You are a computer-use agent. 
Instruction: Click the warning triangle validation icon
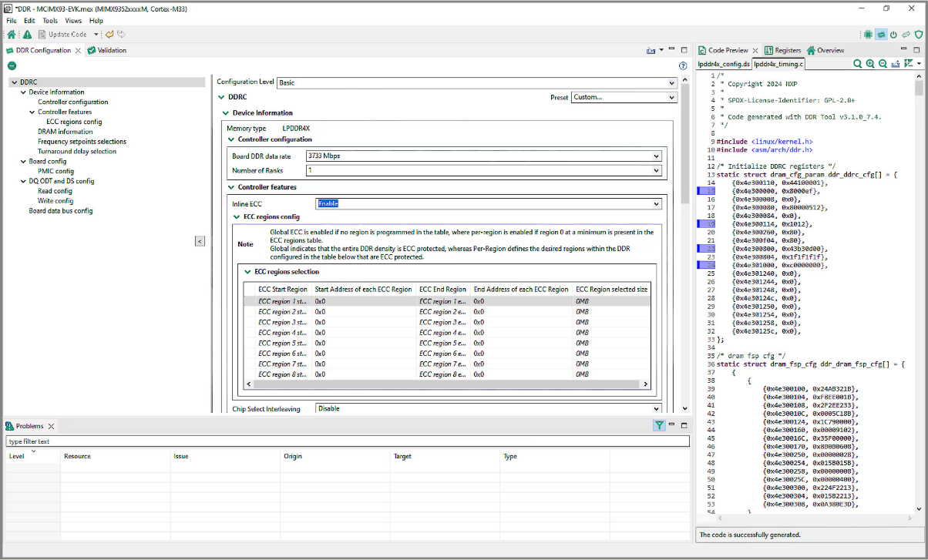(x=26, y=34)
